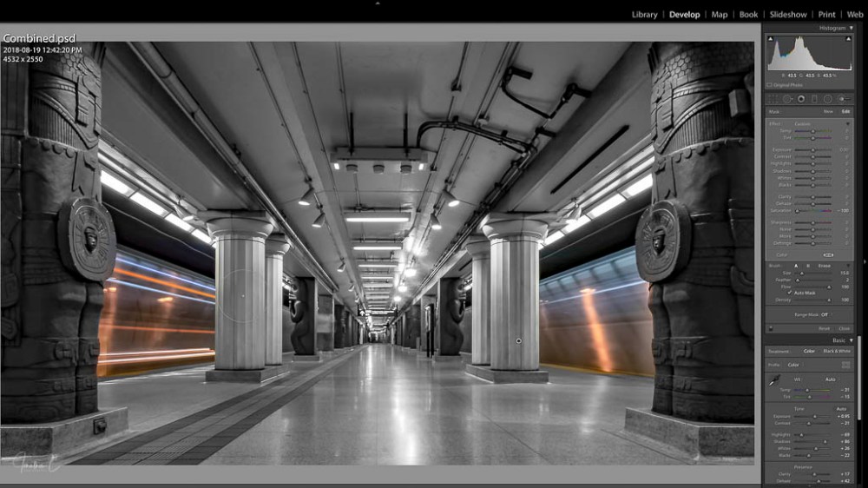
Task: Select the Crop Overlay tool
Action: tap(775, 99)
